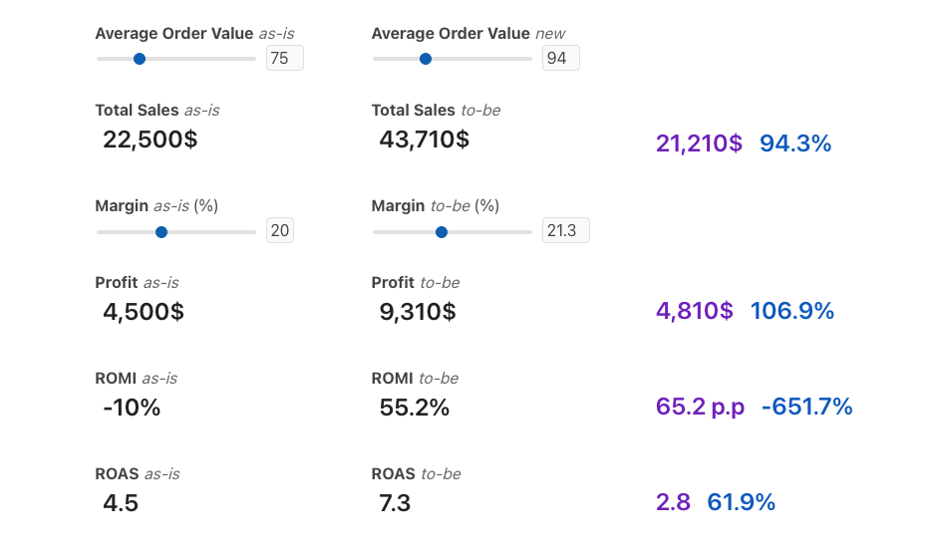Viewport: 933px width, 560px height.
Task: Click the Average Order Value as-is slider handle
Action: coord(140,59)
